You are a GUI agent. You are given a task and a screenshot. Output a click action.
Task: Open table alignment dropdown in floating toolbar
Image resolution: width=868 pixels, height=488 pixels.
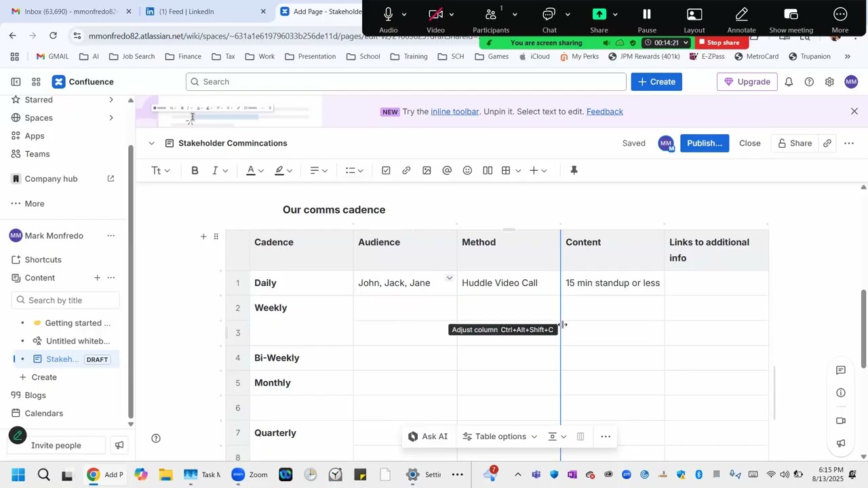(x=557, y=437)
